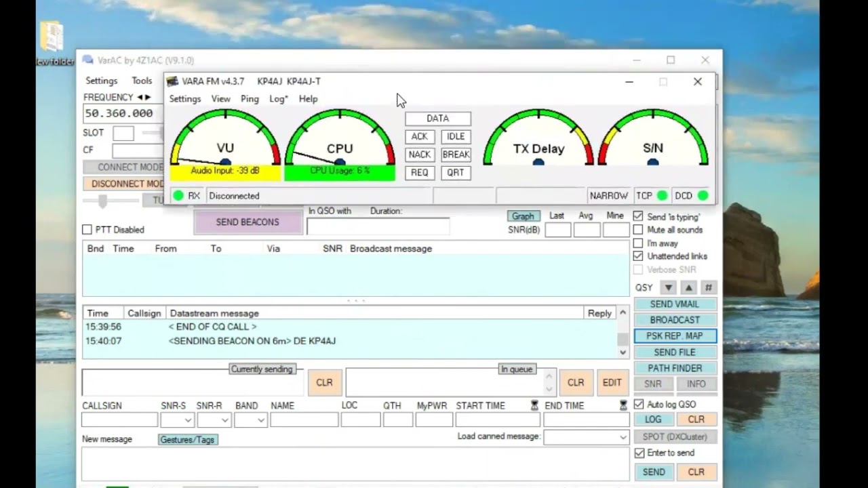This screenshot has height=488, width=868.
Task: Click the EDIT queue button
Action: click(612, 383)
